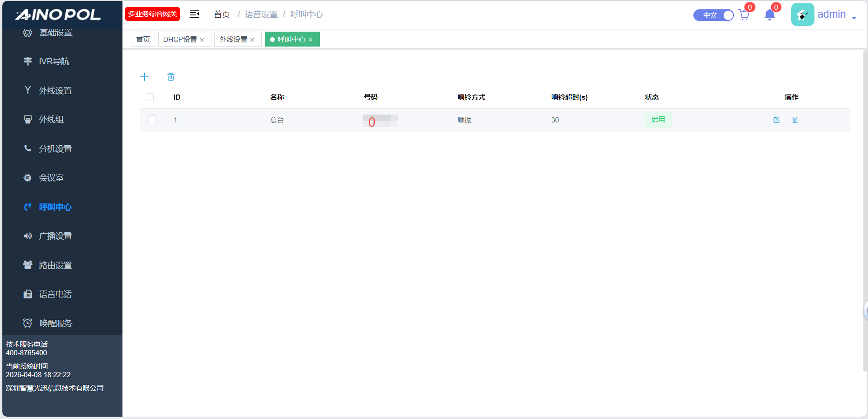Open 广播设置 in the sidebar
The image size is (868, 419).
click(x=55, y=236)
